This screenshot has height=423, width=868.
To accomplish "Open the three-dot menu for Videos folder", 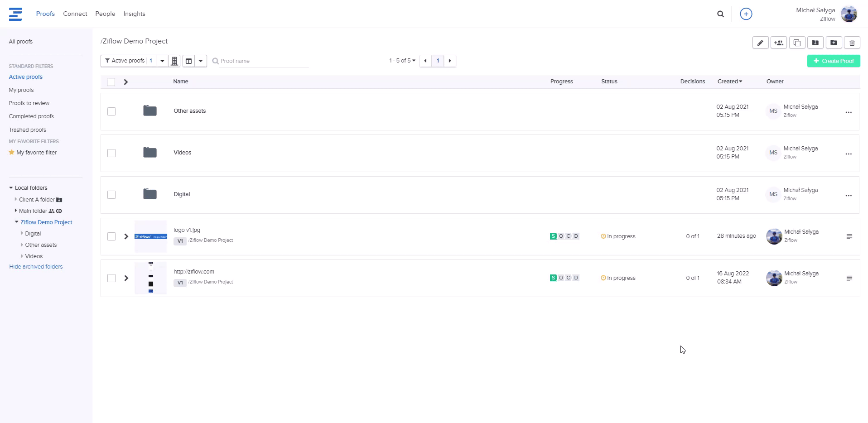I will click(848, 154).
